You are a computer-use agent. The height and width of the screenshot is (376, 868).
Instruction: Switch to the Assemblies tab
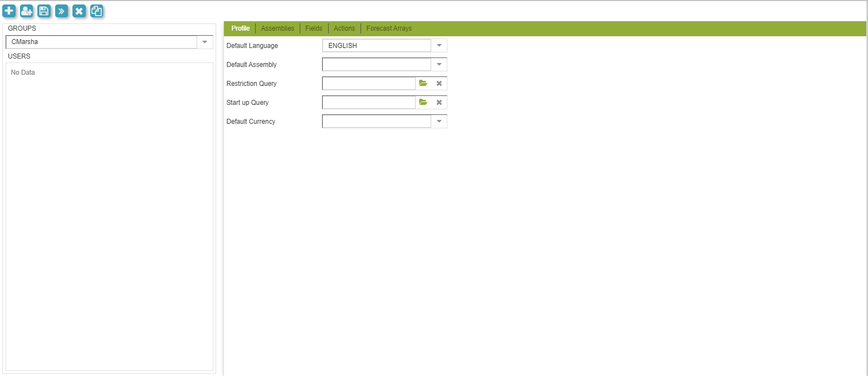[277, 28]
